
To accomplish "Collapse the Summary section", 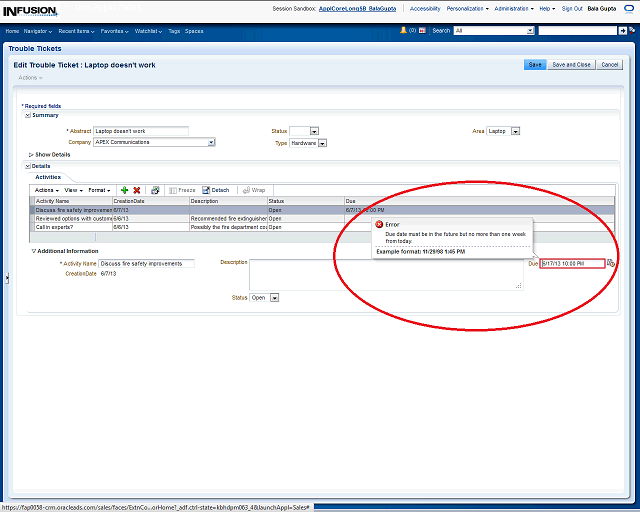I will point(28,115).
